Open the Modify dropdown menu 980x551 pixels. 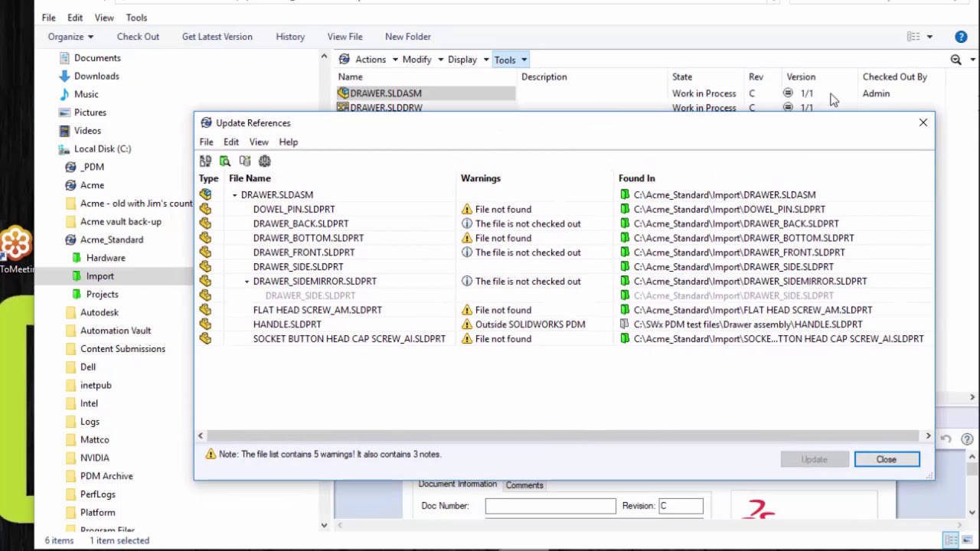point(423,60)
